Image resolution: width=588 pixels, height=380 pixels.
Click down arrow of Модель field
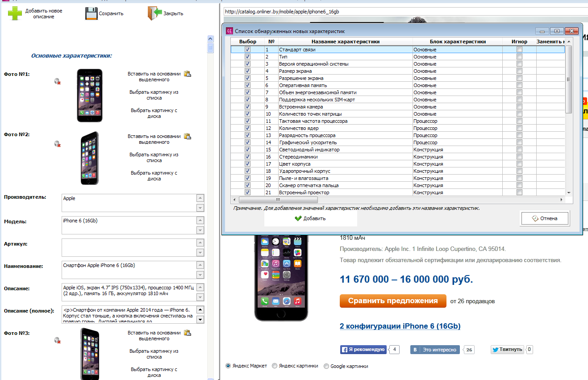200,230
